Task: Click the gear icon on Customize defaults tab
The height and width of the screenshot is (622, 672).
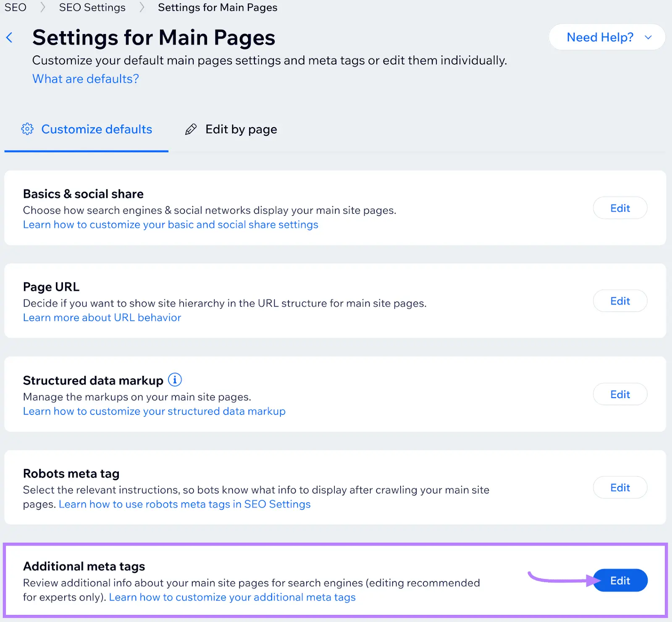Action: (x=27, y=129)
